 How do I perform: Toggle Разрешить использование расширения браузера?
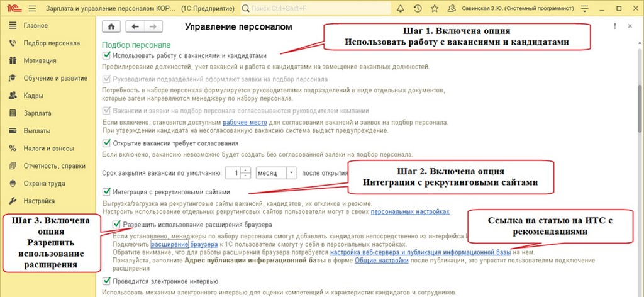(x=117, y=225)
